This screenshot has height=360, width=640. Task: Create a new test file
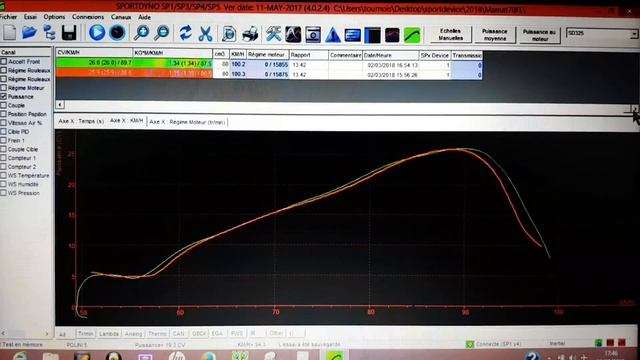(9, 33)
